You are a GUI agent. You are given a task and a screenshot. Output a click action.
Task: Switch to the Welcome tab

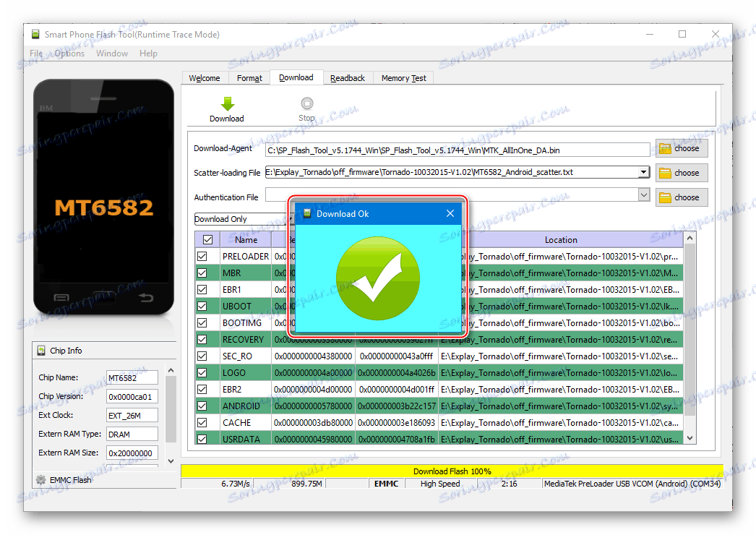pos(205,78)
